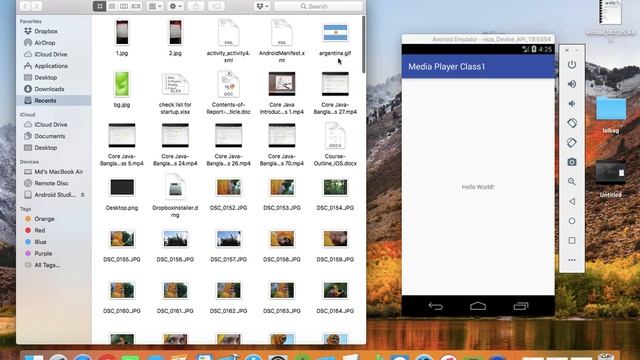Screen dimensions: 640x360
Task: Switch Finder to icon view
Action: point(100,6)
